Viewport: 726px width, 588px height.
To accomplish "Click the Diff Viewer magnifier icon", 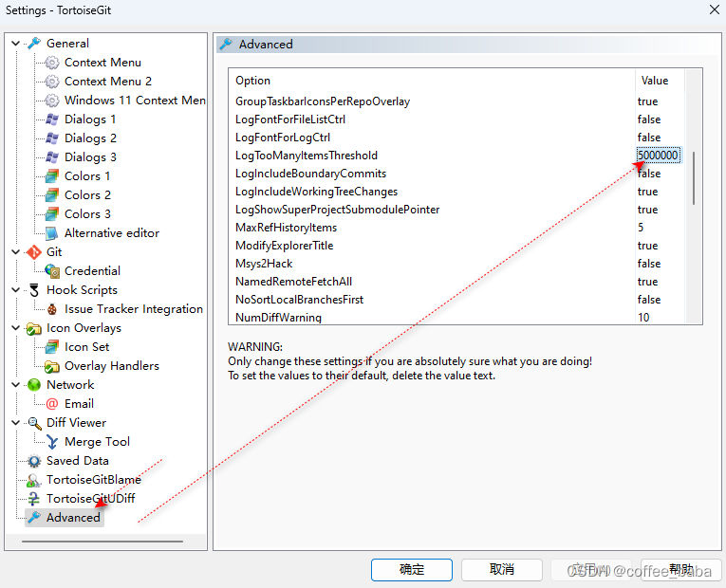I will (34, 423).
